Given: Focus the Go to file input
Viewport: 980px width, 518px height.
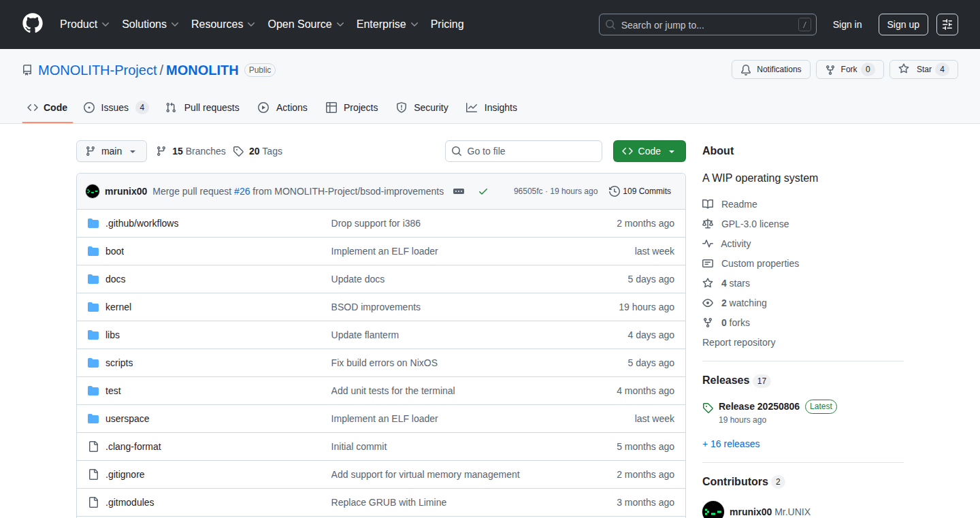Looking at the screenshot, I should pyautogui.click(x=524, y=151).
